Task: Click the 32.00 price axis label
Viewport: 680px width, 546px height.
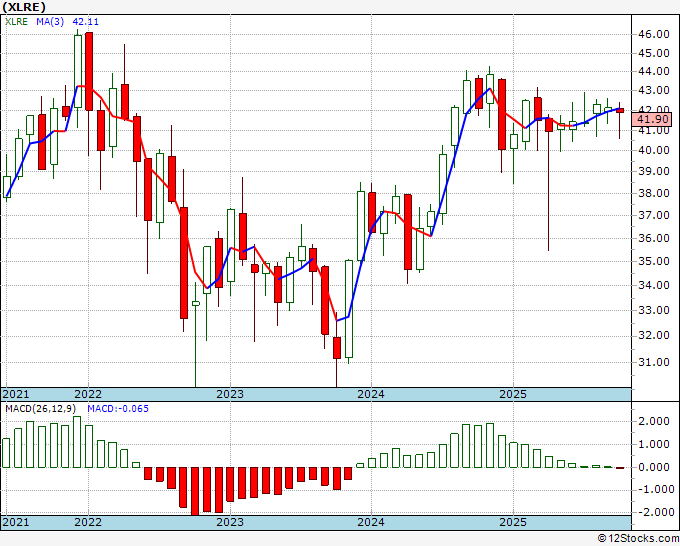Action: [x=653, y=335]
